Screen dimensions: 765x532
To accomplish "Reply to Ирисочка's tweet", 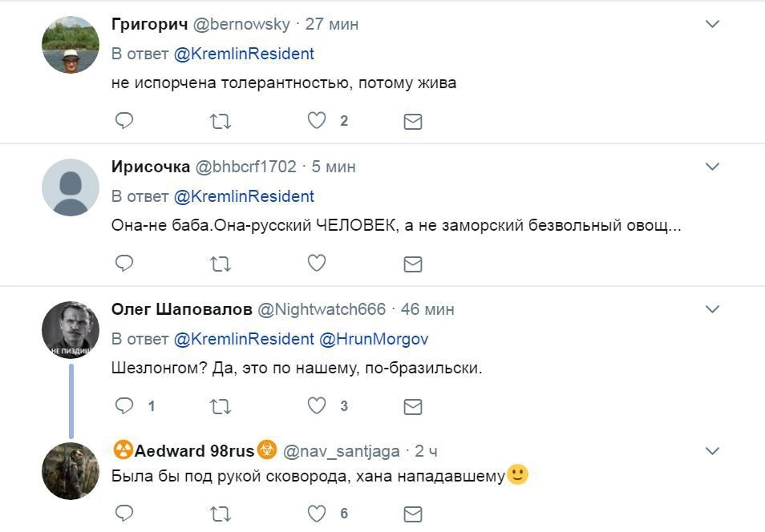I will [x=124, y=263].
